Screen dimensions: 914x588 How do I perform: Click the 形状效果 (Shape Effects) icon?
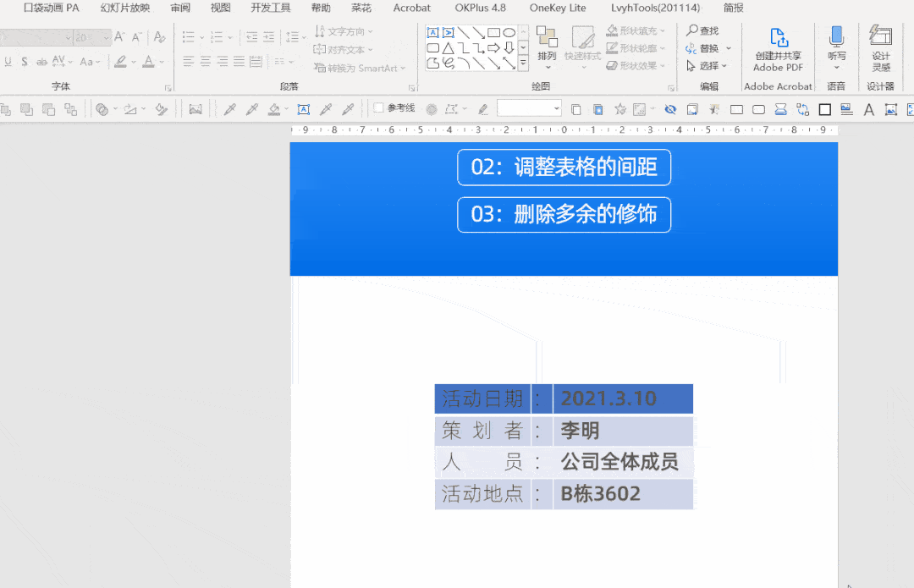[611, 65]
